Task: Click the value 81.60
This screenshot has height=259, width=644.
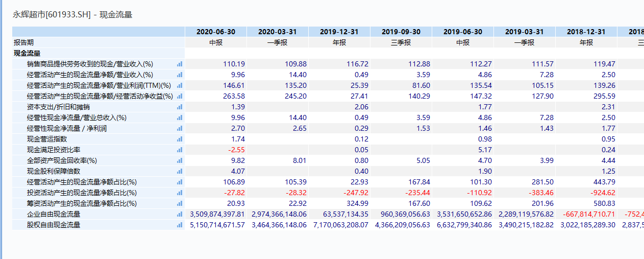Action: click(x=422, y=85)
